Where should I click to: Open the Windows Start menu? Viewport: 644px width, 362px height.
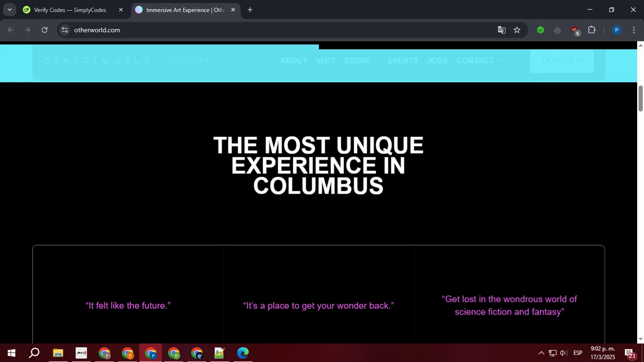tap(12, 353)
